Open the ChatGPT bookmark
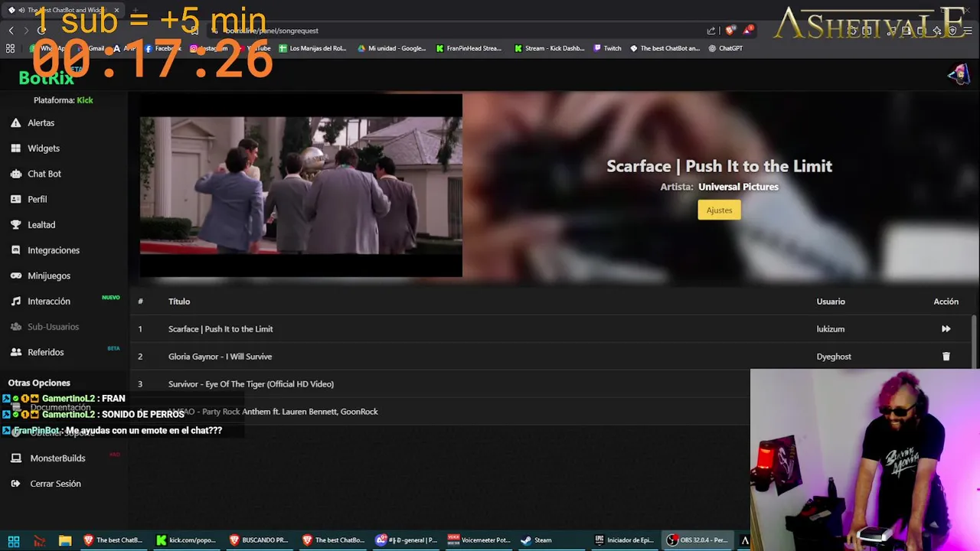This screenshot has height=551, width=980. pos(725,48)
